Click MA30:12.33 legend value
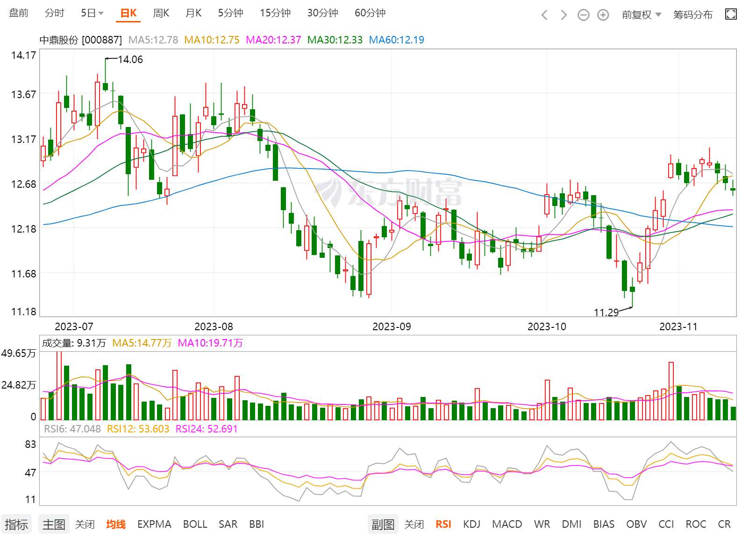Viewport: 756px width, 538px height. pos(335,40)
